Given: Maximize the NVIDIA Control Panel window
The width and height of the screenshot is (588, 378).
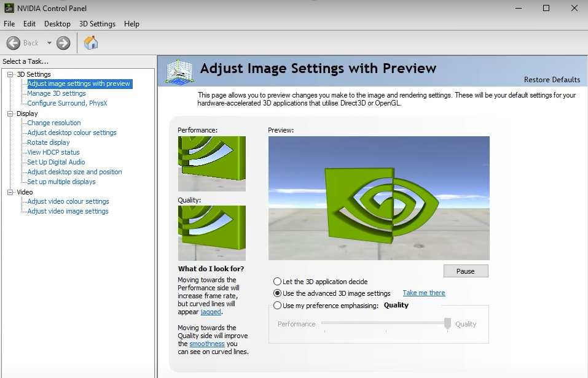Looking at the screenshot, I should [546, 8].
